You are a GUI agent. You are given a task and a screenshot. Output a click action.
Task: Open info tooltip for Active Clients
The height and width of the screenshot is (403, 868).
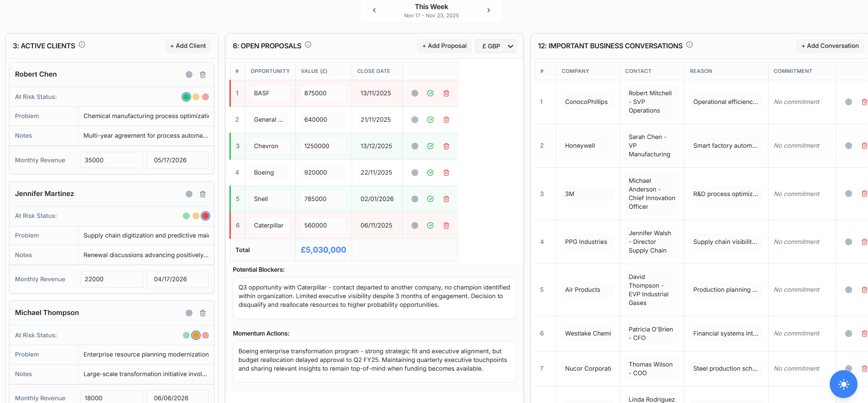[82, 45]
